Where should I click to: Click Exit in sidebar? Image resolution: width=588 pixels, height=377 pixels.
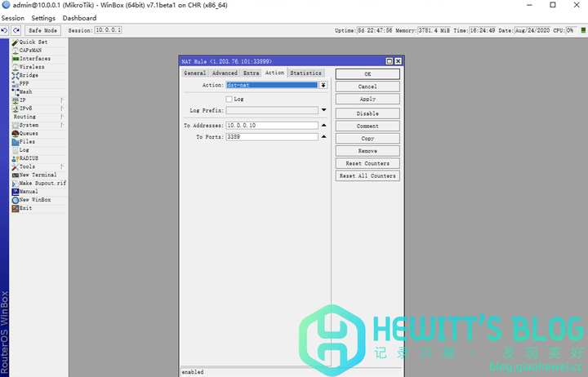38,208
